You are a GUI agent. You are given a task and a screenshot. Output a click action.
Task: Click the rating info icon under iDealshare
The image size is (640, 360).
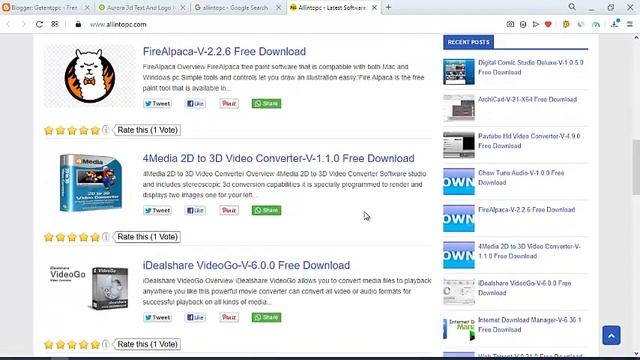(105, 344)
